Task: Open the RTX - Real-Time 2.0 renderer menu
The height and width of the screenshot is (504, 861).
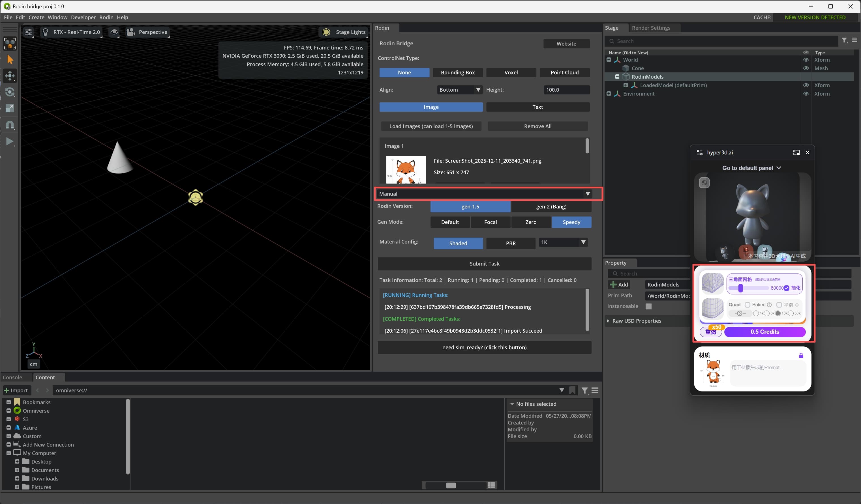Action: (71, 32)
